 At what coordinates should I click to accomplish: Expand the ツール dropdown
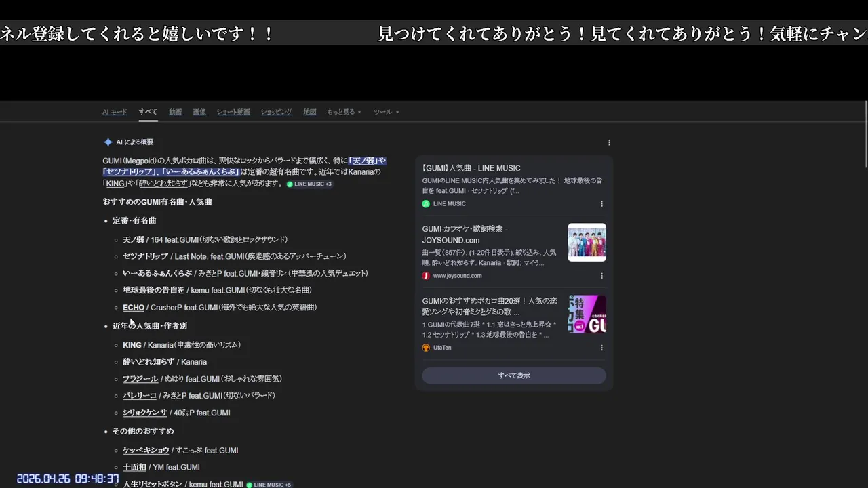pyautogui.click(x=386, y=112)
